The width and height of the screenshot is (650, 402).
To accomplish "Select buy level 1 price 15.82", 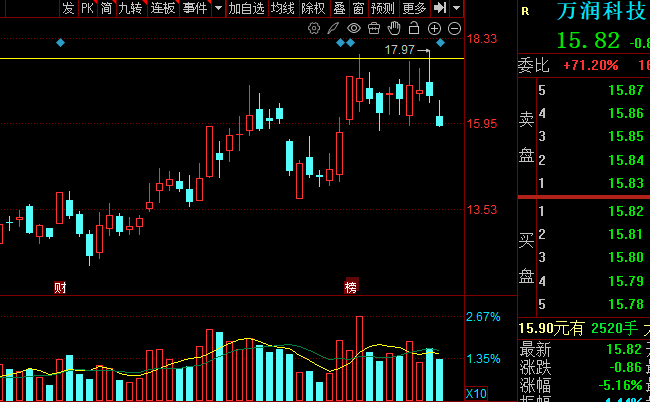I will pos(626,211).
